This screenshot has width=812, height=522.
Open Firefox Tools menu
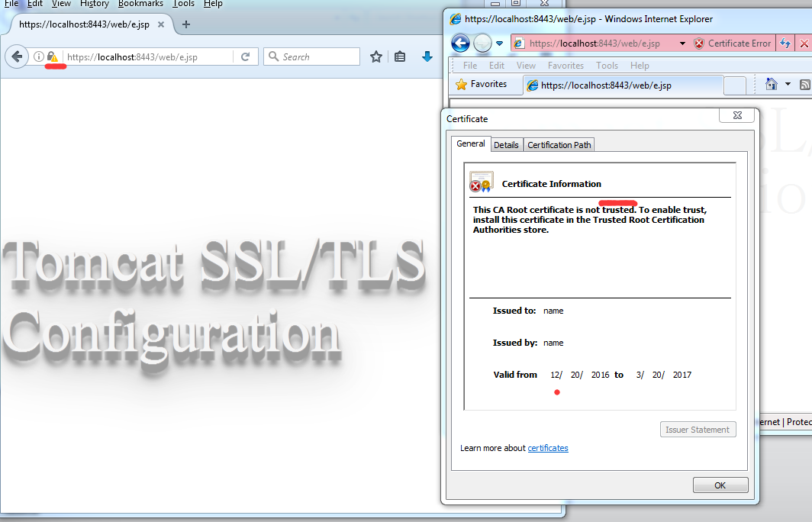pos(183,4)
